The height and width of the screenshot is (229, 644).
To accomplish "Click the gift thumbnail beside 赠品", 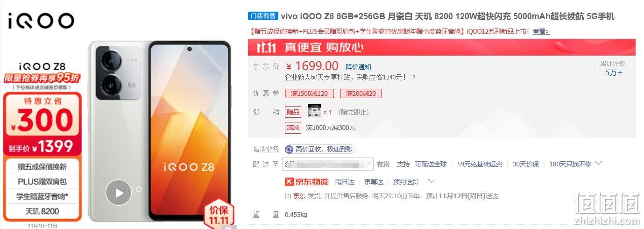I will pos(315,111).
